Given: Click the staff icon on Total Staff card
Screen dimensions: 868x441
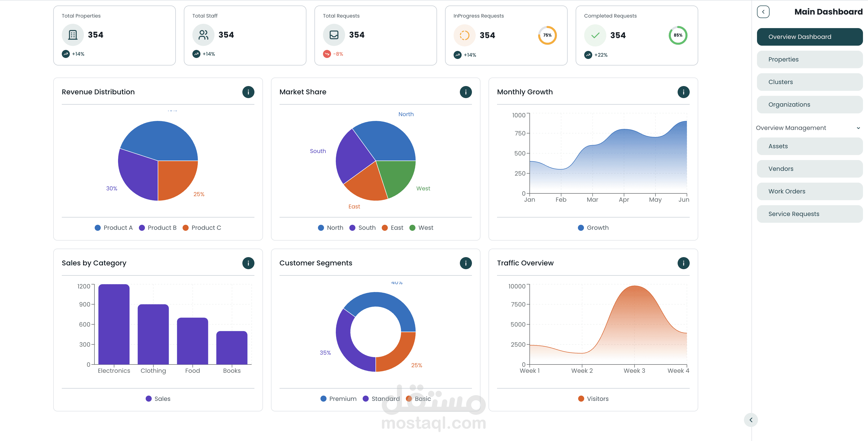Looking at the screenshot, I should 203,35.
